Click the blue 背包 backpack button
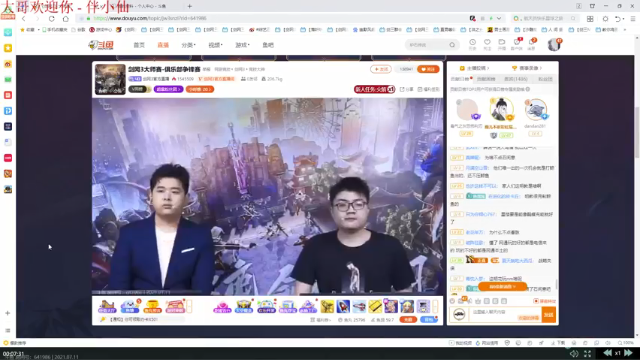 click(429, 320)
